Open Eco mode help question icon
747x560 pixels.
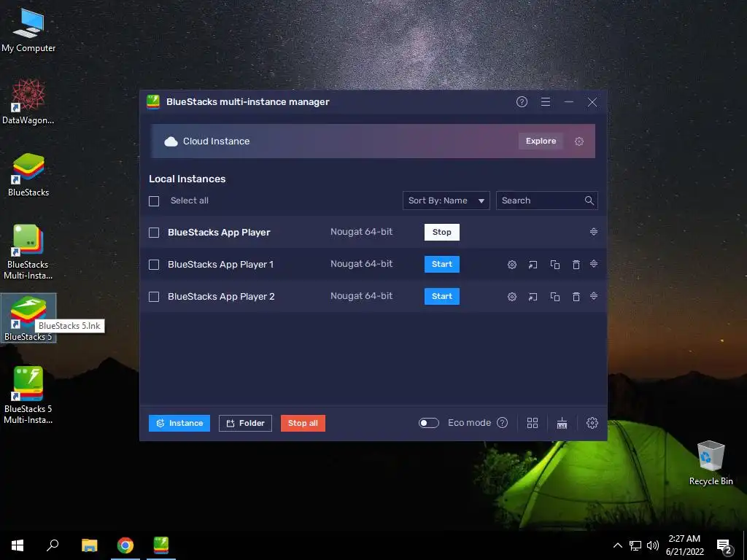pos(502,423)
